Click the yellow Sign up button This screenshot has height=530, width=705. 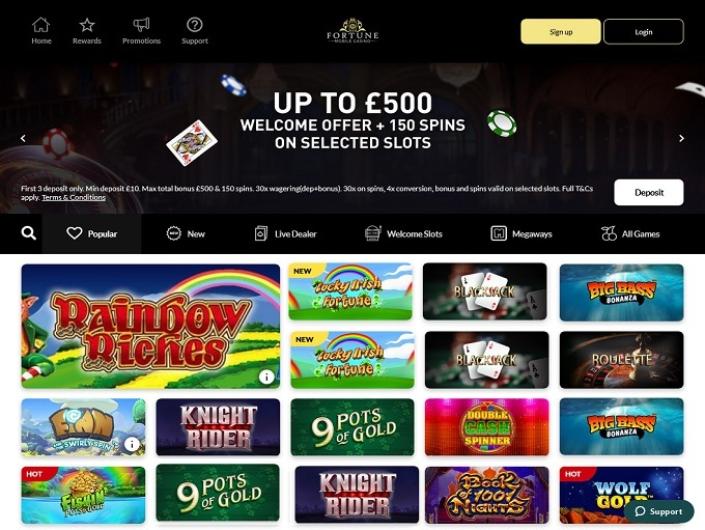(x=561, y=31)
